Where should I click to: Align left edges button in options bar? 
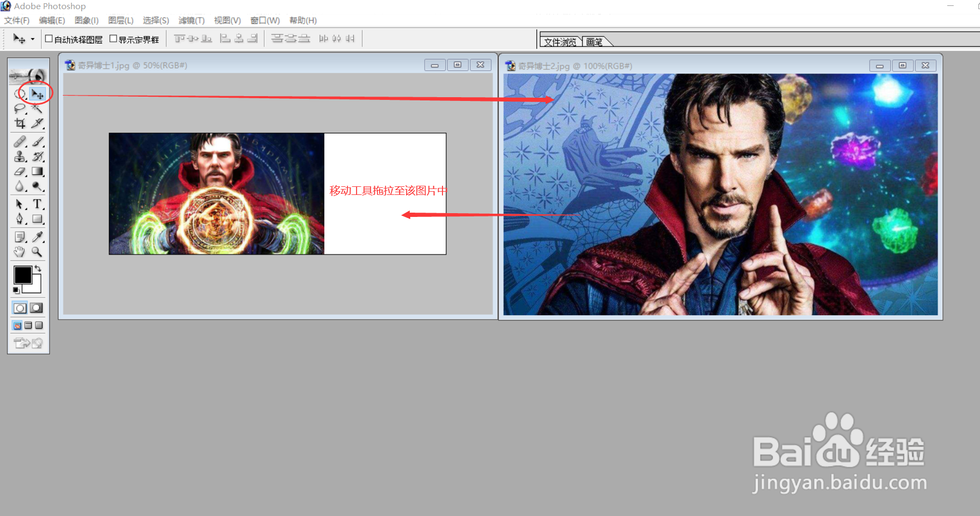[226, 39]
